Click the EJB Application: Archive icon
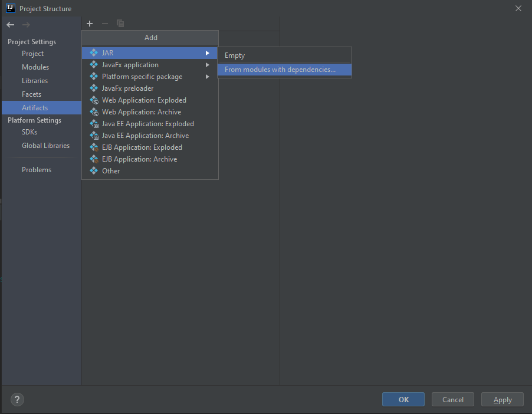The height and width of the screenshot is (414, 532). point(94,159)
